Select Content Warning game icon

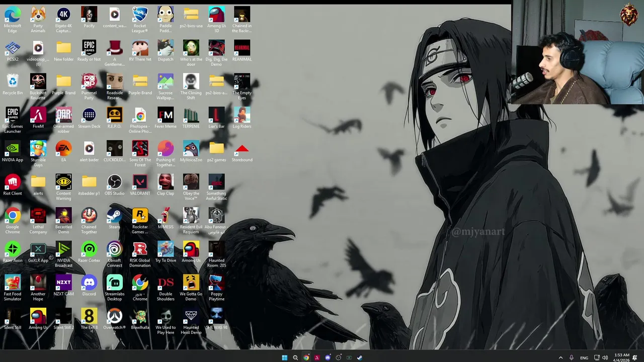(x=63, y=188)
